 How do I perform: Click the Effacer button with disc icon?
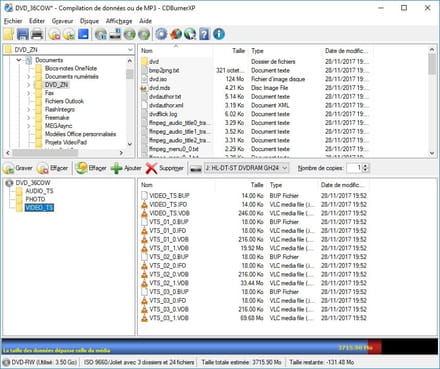click(53, 168)
